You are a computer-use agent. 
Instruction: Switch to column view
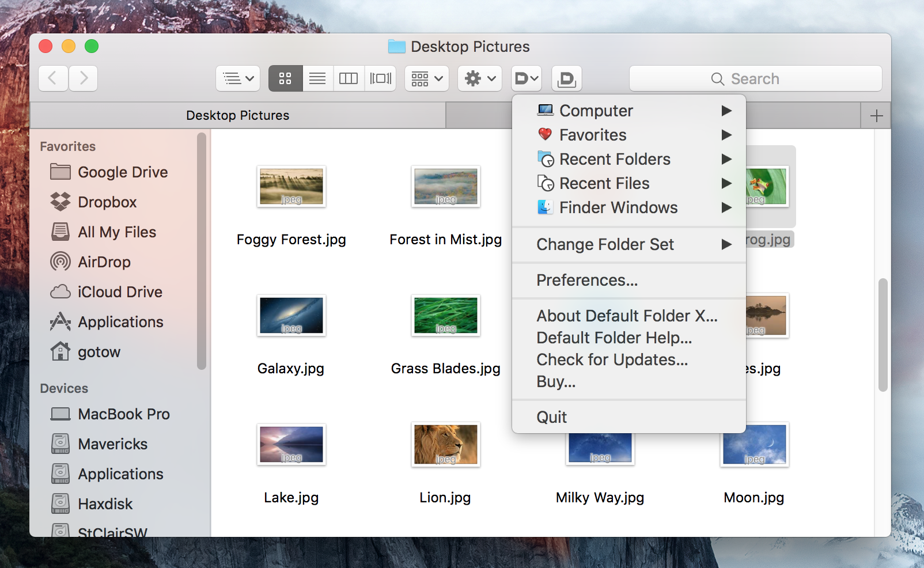click(x=349, y=78)
